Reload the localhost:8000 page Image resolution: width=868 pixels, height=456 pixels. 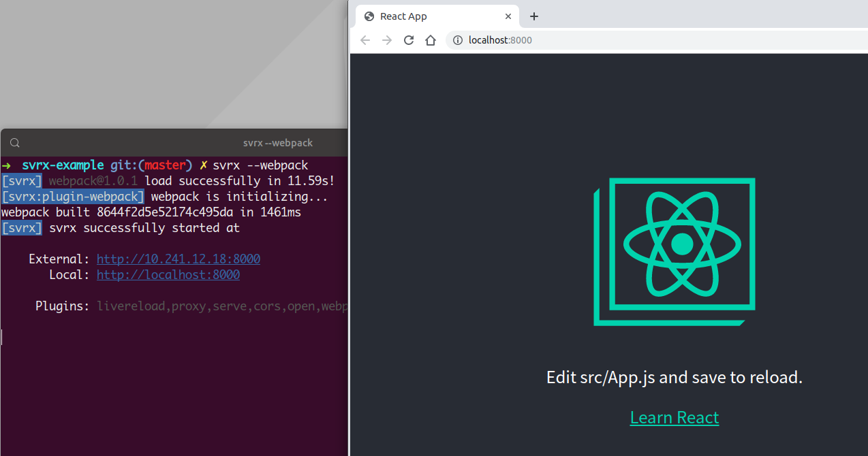click(409, 40)
